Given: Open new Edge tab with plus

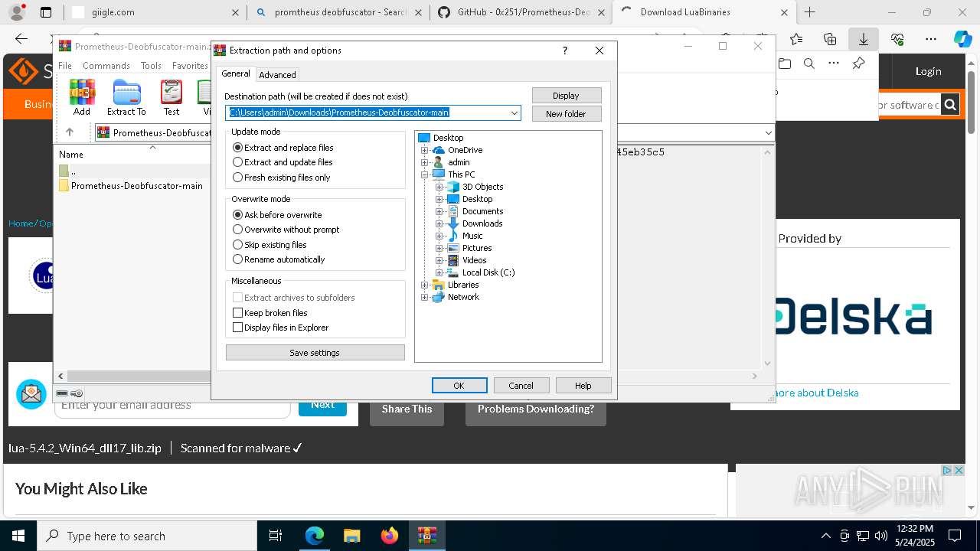Looking at the screenshot, I should coord(810,12).
